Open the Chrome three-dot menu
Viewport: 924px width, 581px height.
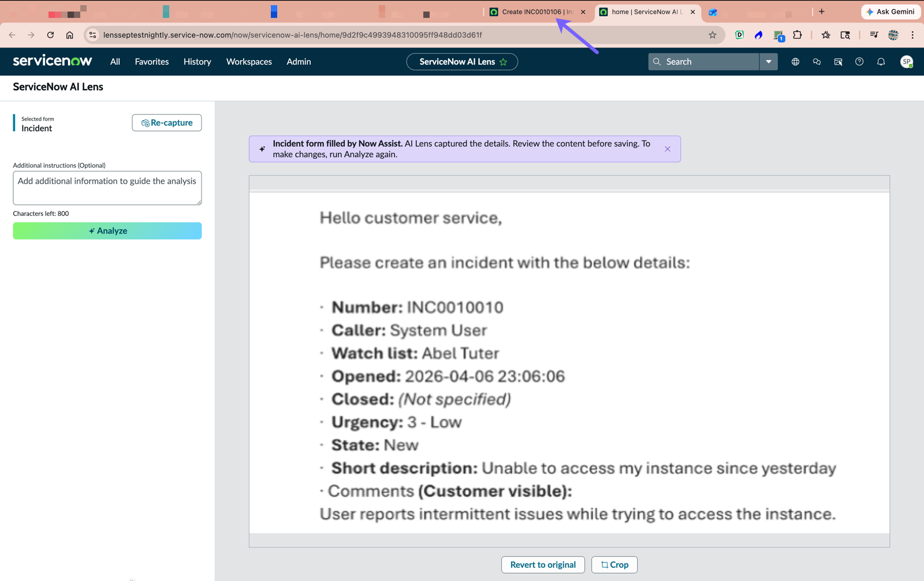click(x=912, y=35)
